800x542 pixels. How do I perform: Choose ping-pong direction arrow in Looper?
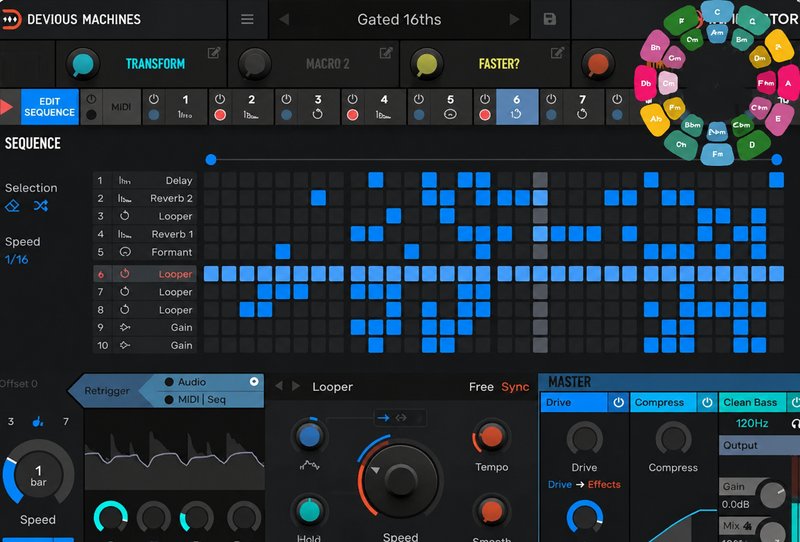(x=401, y=418)
